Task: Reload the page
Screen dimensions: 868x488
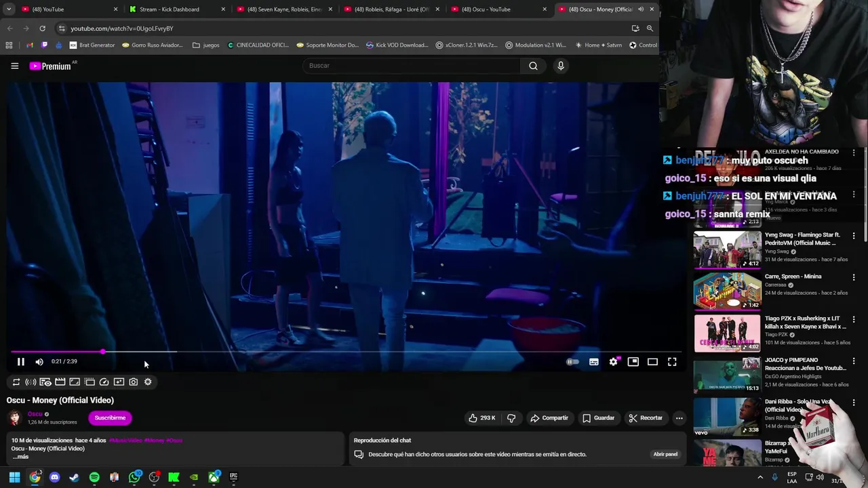Action: click(42, 28)
